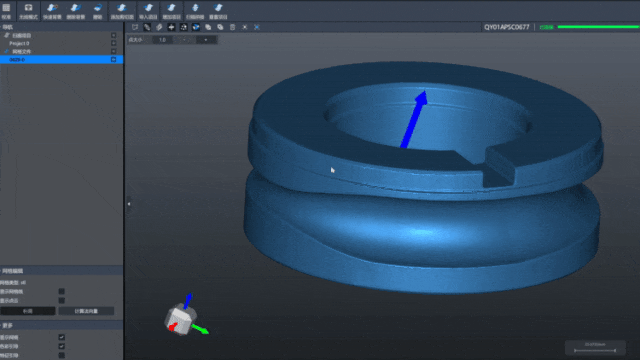640x360 pixels.
Task: Enable the third unchecked checkbox under 更多
Action: pyautogui.click(x=62, y=355)
